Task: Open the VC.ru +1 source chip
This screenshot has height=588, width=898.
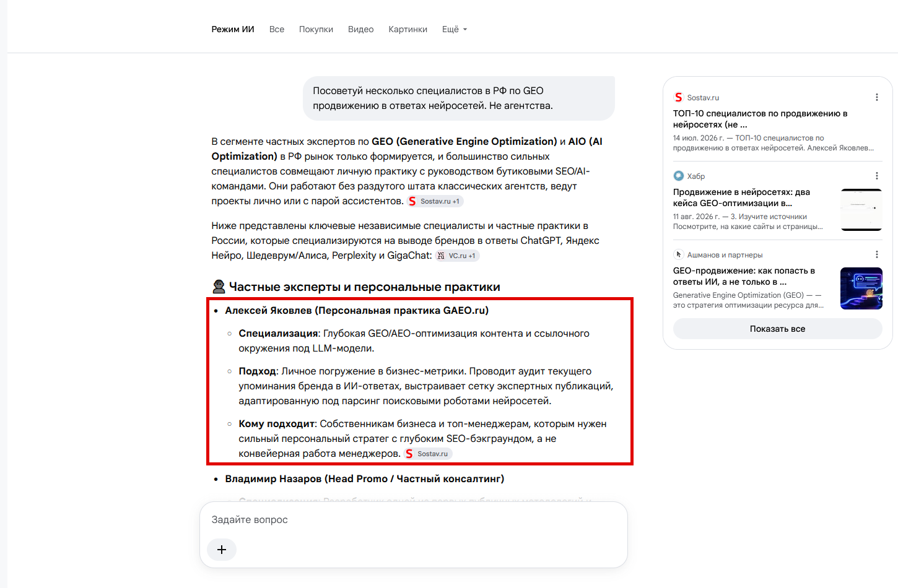Action: pos(457,256)
